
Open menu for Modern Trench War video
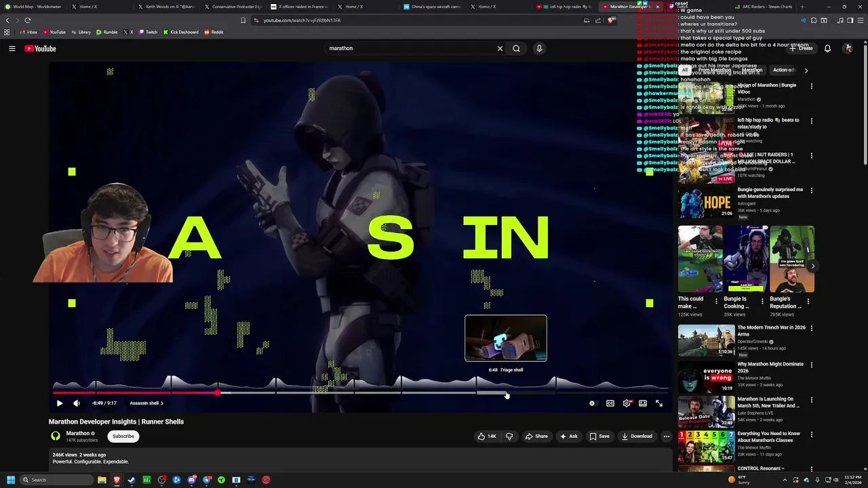[812, 328]
